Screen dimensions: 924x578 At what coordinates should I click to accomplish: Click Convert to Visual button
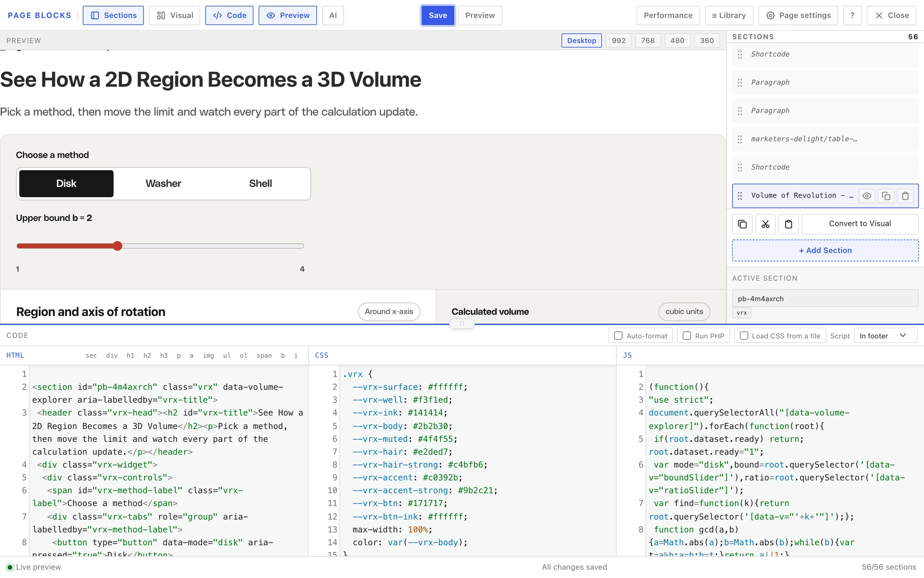(860, 224)
